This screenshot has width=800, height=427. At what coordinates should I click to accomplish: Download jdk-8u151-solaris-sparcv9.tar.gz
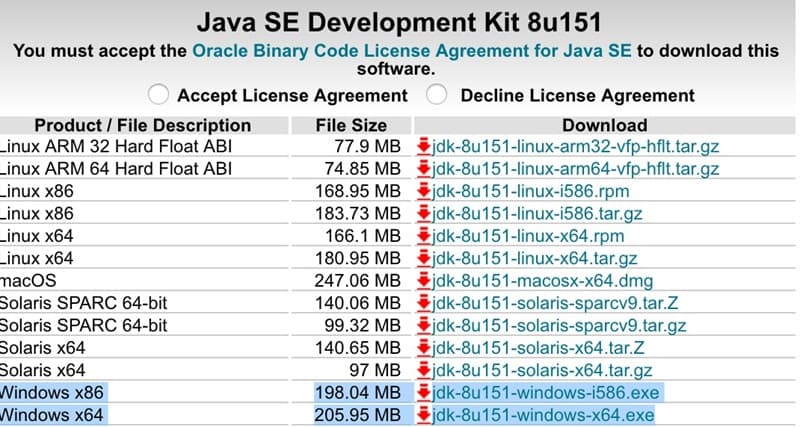coord(559,326)
